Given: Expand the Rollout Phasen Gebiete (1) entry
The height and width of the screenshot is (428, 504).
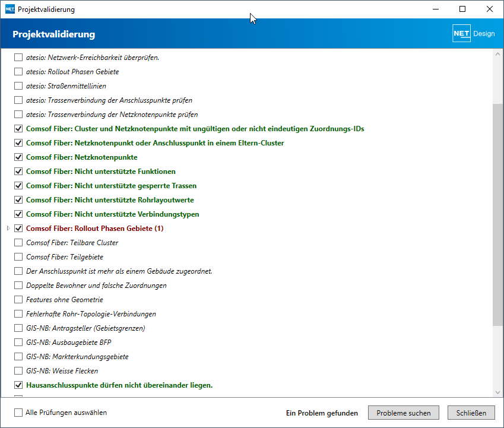Looking at the screenshot, I should click(x=8, y=228).
